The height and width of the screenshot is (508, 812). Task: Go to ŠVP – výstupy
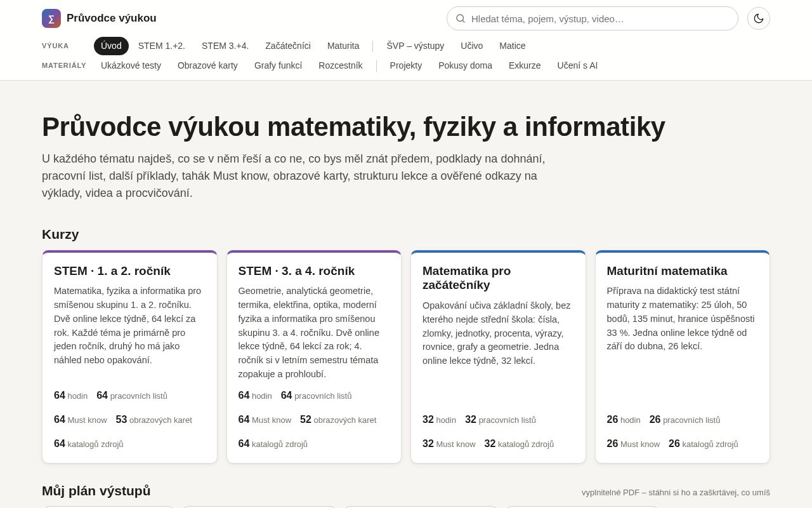pos(416,46)
